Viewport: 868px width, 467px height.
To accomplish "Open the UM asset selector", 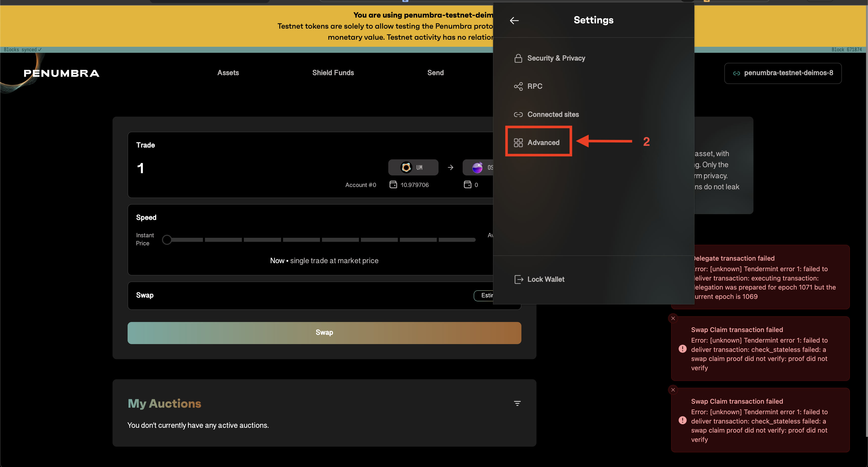I will tap(413, 167).
